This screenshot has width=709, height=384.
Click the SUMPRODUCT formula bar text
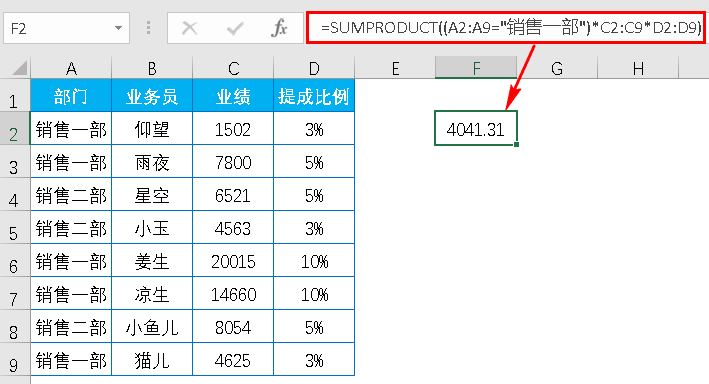coord(511,28)
